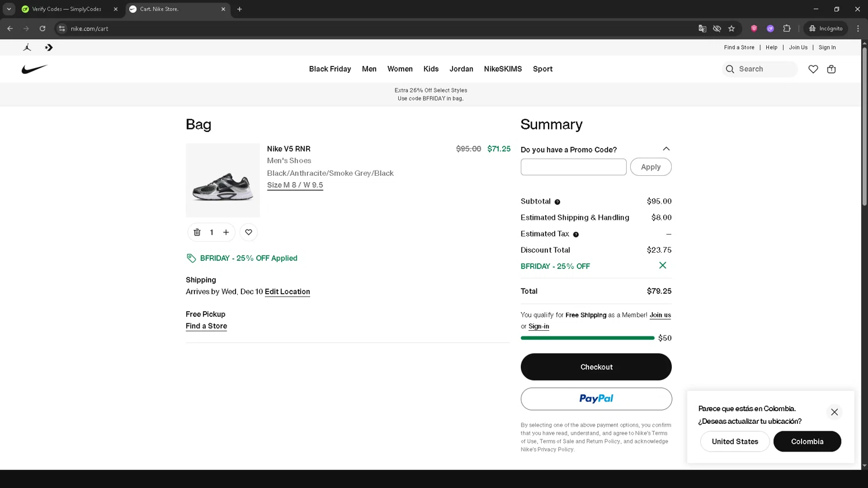This screenshot has width=868, height=488.
Task: Open Women menu
Action: point(400,69)
